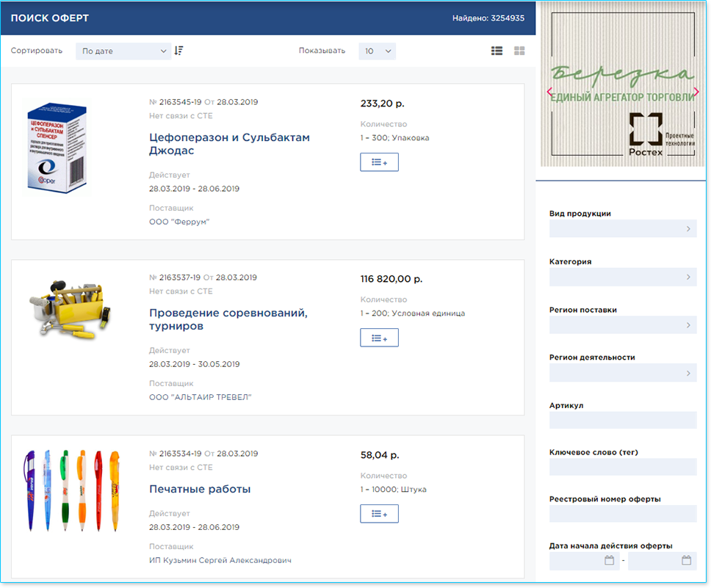
Task: Switch to grid view layout
Action: pyautogui.click(x=519, y=51)
